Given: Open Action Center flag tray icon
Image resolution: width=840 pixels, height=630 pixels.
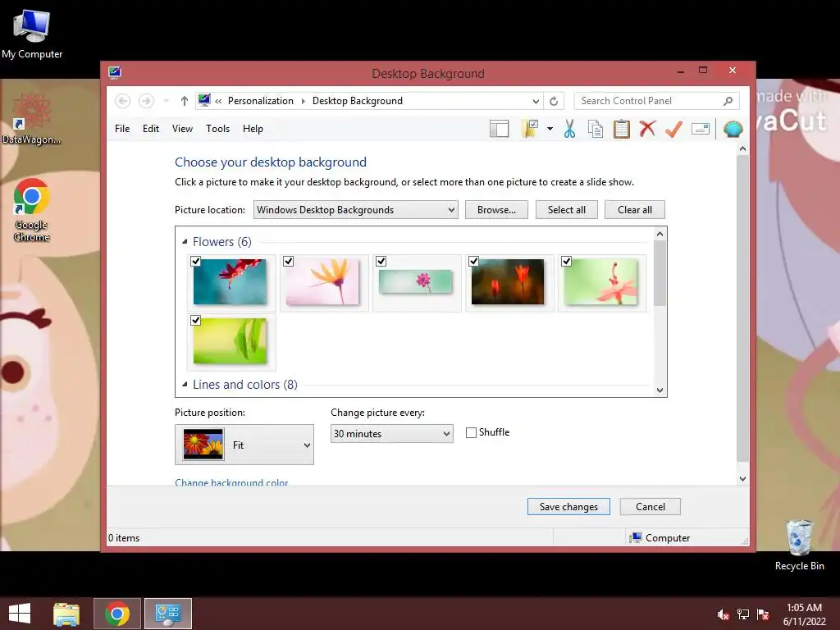Looking at the screenshot, I should coord(763,614).
